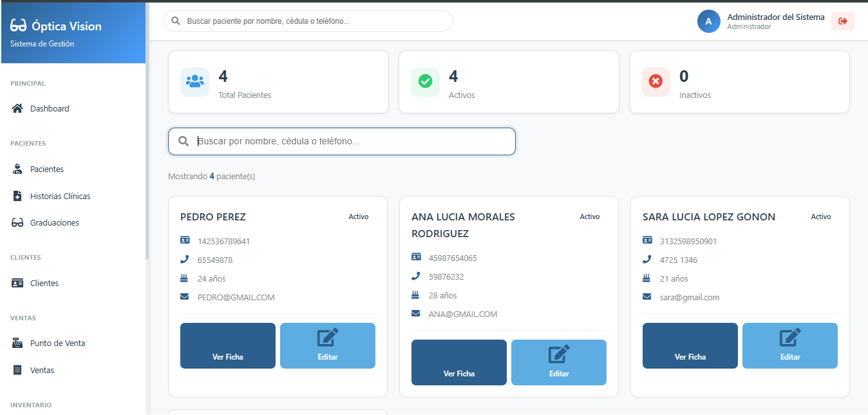This screenshot has height=415, width=868.
Task: Click the Óptica Vision glasses logo
Action: [19, 26]
